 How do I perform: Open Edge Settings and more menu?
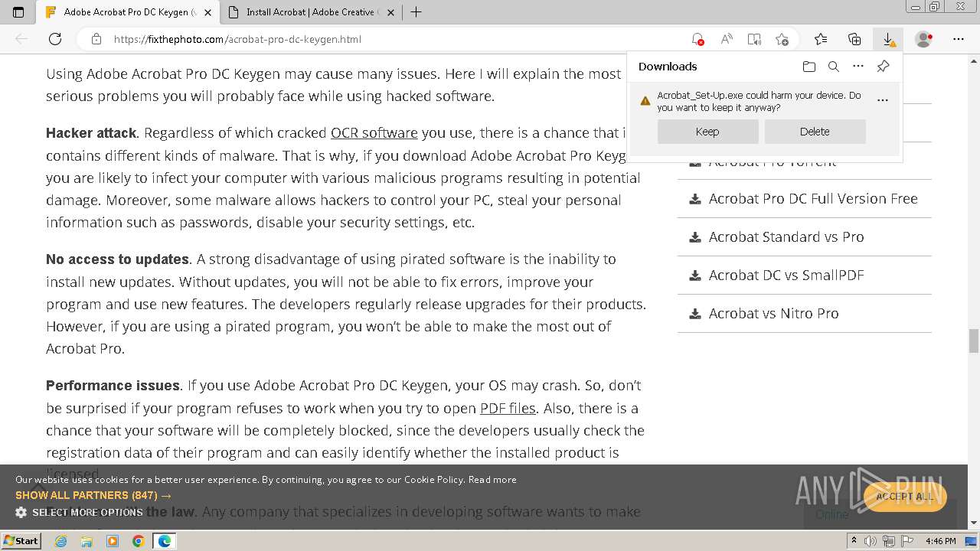pyautogui.click(x=959, y=39)
